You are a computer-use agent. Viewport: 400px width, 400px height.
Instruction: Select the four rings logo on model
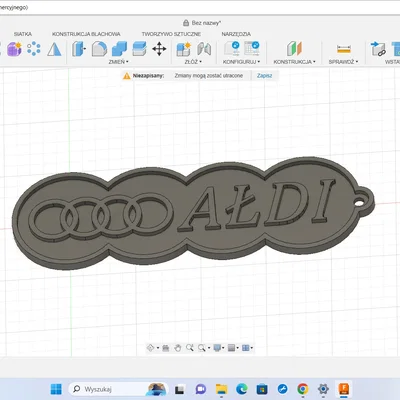tap(100, 217)
